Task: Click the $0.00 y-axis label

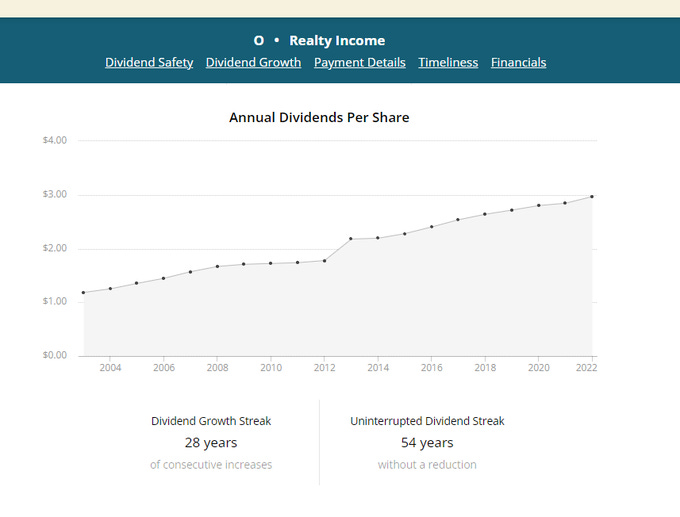Action: [55, 355]
